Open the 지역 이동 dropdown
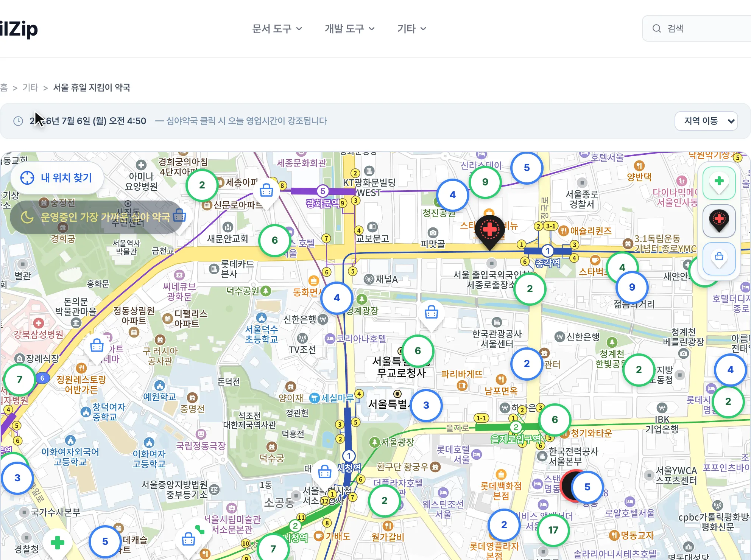 click(706, 121)
